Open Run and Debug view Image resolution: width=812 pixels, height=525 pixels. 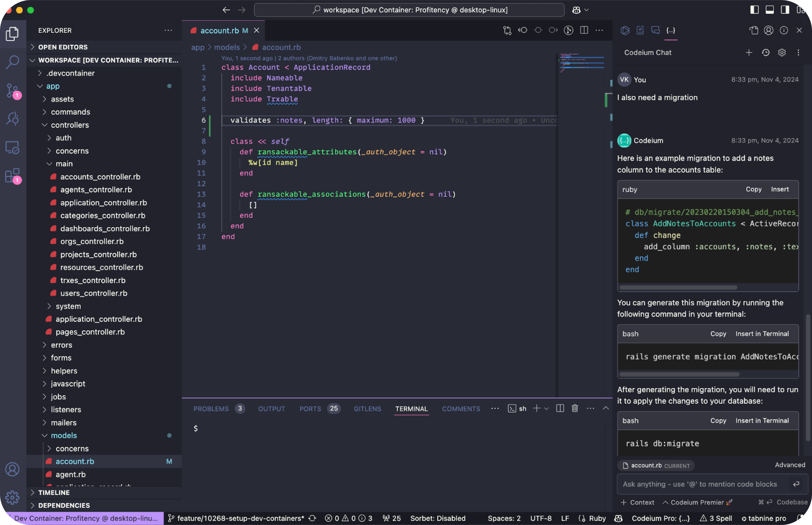[x=13, y=119]
